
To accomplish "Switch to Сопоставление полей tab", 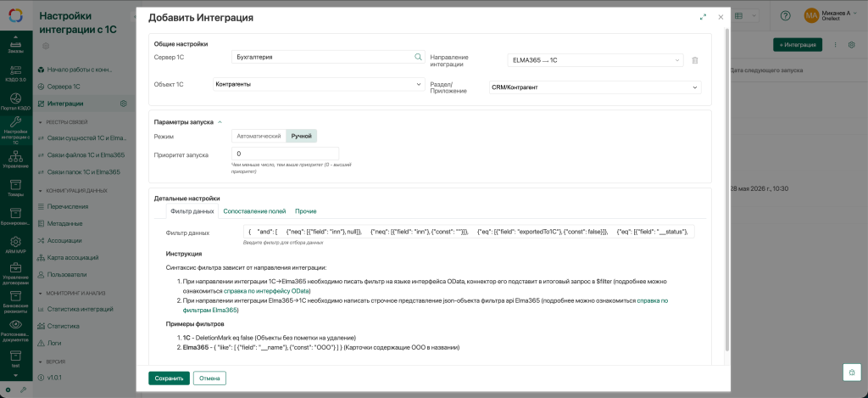I will tap(254, 211).
